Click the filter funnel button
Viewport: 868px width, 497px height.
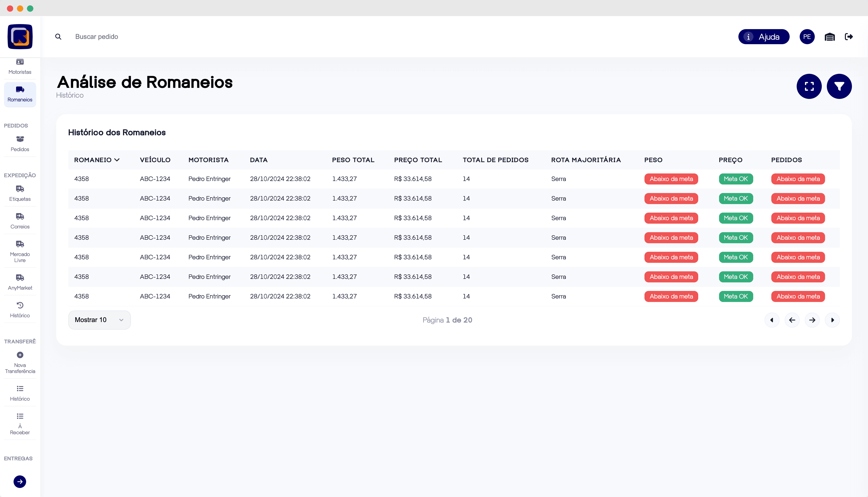click(x=839, y=86)
